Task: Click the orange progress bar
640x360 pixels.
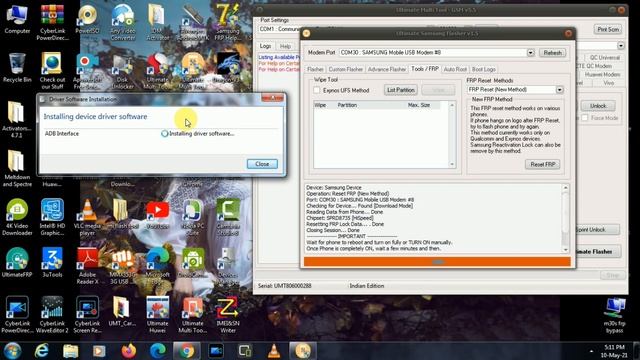Action: (x=437, y=262)
